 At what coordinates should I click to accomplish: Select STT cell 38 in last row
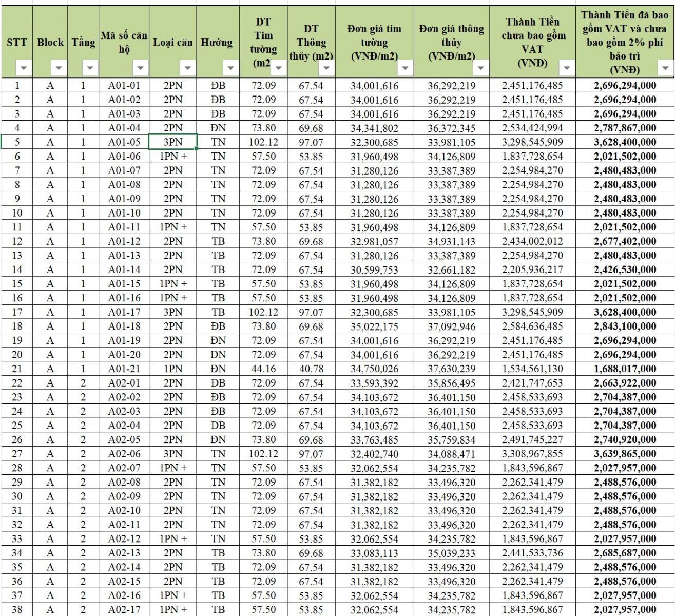(17, 609)
